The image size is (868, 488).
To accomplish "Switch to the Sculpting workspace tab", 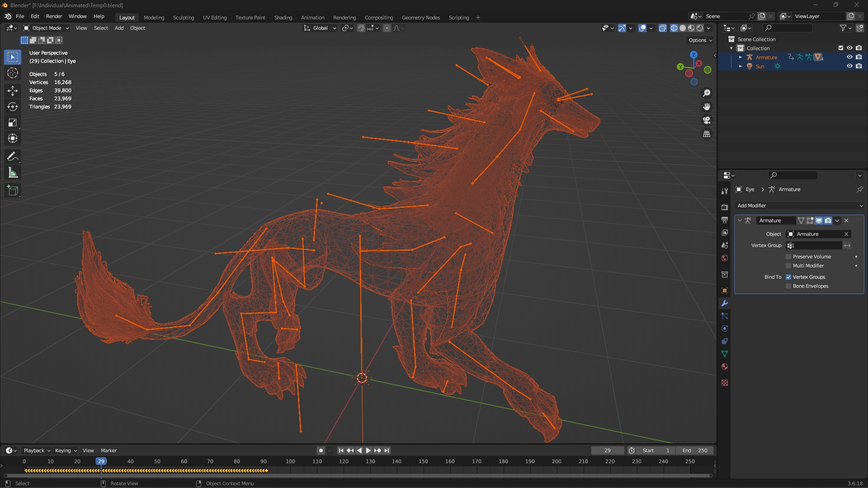I will tap(183, 18).
